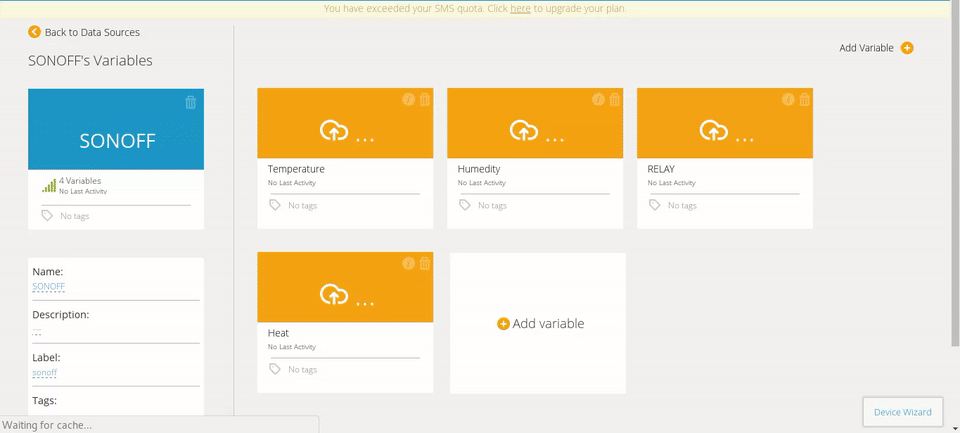Go back to Data Sources link

92,32
